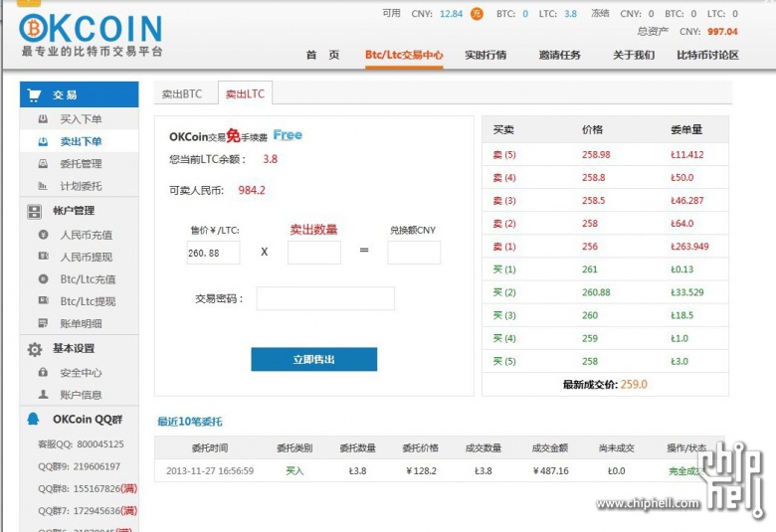
Task: Open 安全中心 link
Action: (81, 373)
